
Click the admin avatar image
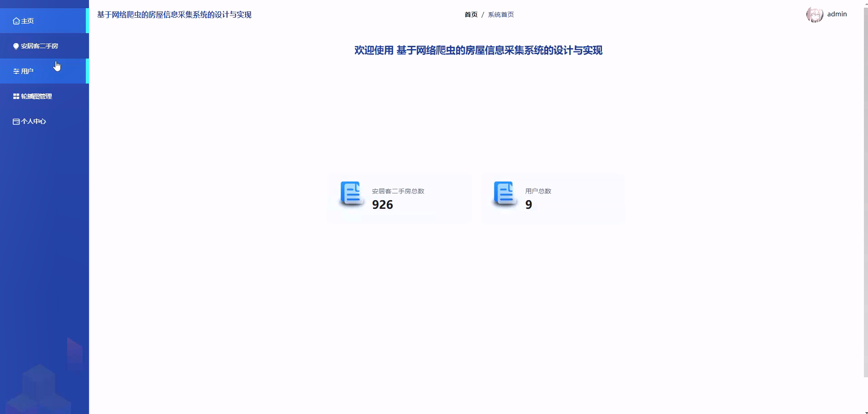point(815,14)
